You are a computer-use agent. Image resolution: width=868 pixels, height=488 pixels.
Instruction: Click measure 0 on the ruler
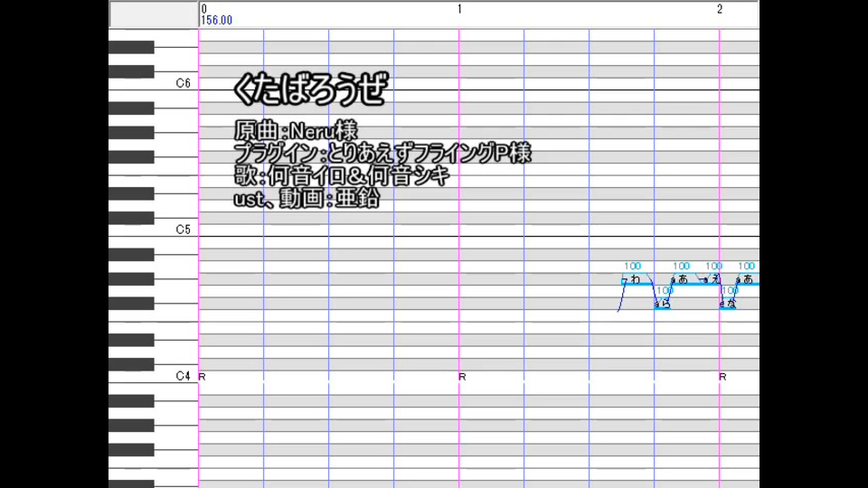[x=203, y=9]
